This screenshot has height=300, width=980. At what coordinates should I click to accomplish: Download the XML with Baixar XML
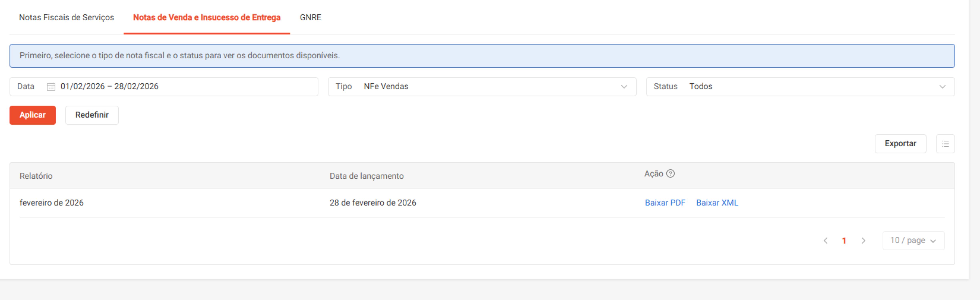click(x=717, y=203)
